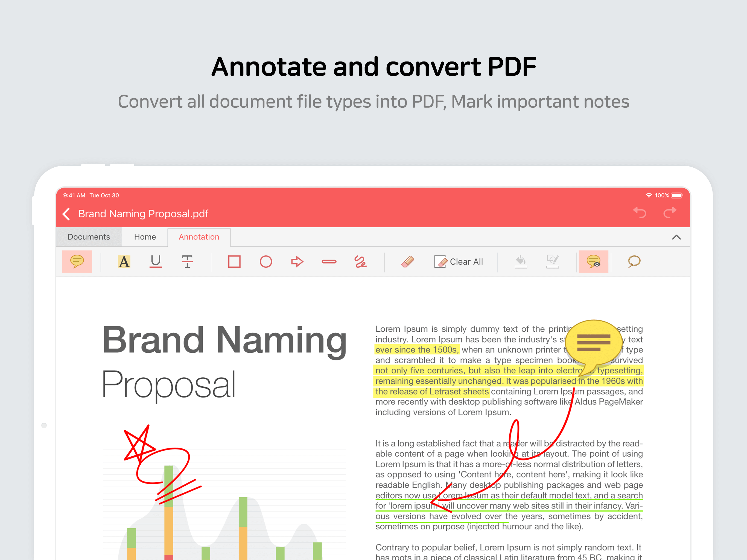747x560 pixels.
Task: Select the Underline annotation tool
Action: pyautogui.click(x=156, y=261)
